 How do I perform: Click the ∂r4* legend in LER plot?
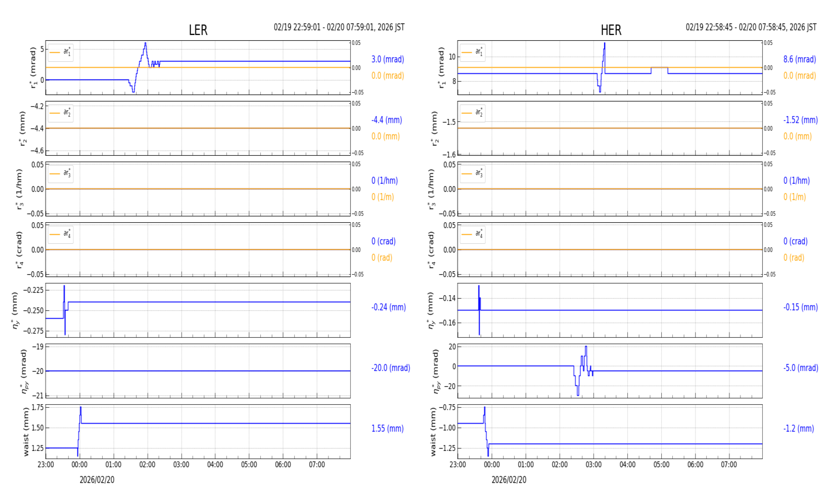tap(61, 235)
